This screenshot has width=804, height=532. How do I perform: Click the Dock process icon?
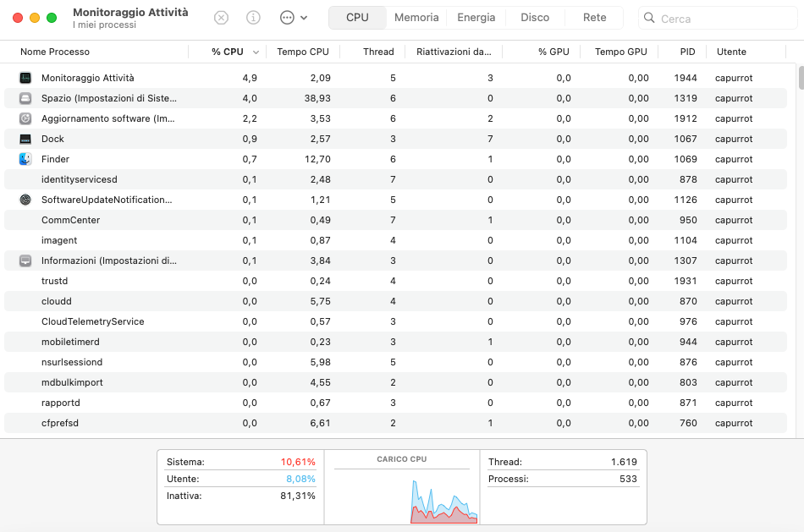25,139
